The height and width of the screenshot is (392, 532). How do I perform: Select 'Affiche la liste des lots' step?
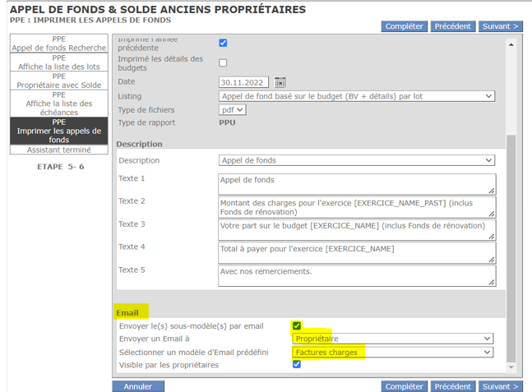tap(59, 63)
